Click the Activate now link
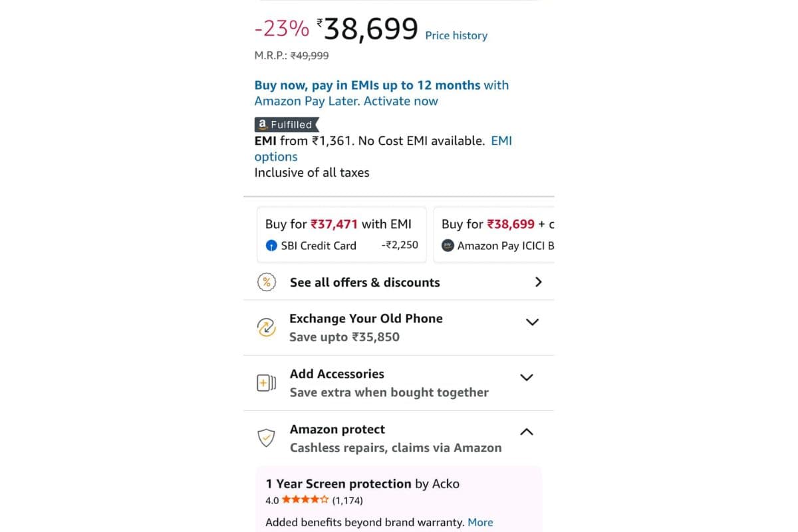 point(400,101)
